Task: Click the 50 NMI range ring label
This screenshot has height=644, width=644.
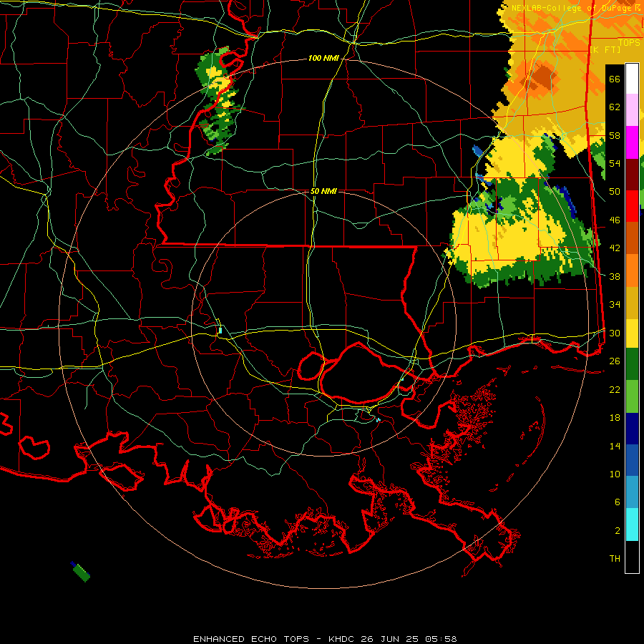Action: point(323,191)
